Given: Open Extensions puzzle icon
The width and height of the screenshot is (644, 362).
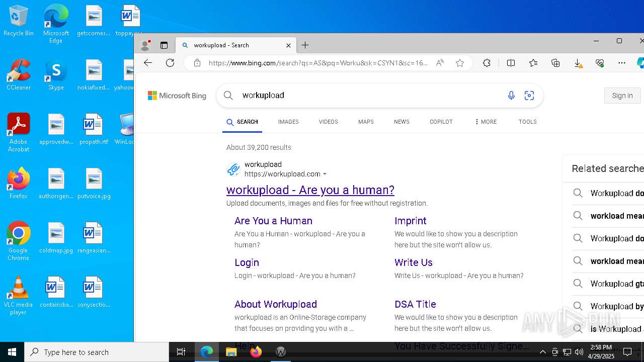Looking at the screenshot, I should tap(487, 63).
